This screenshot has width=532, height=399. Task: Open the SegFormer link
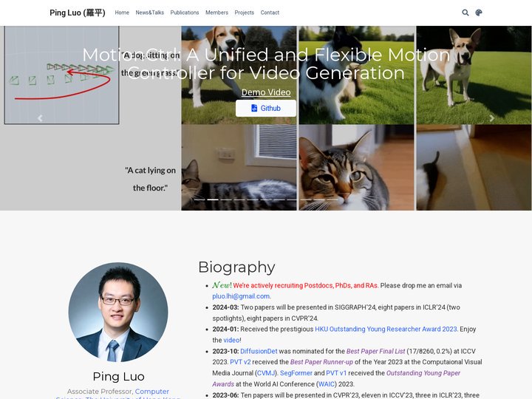pos(296,373)
